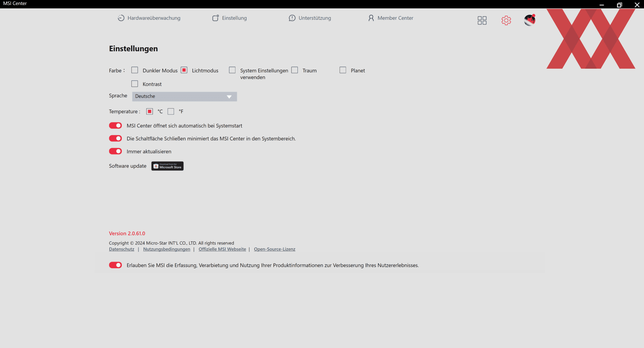The width and height of the screenshot is (644, 348).
Task: Open the Hardwareüberwachung tab
Action: pyautogui.click(x=149, y=18)
